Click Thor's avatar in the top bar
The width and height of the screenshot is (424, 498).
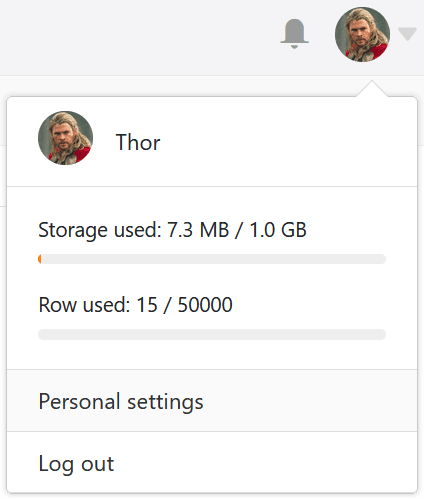coord(362,34)
